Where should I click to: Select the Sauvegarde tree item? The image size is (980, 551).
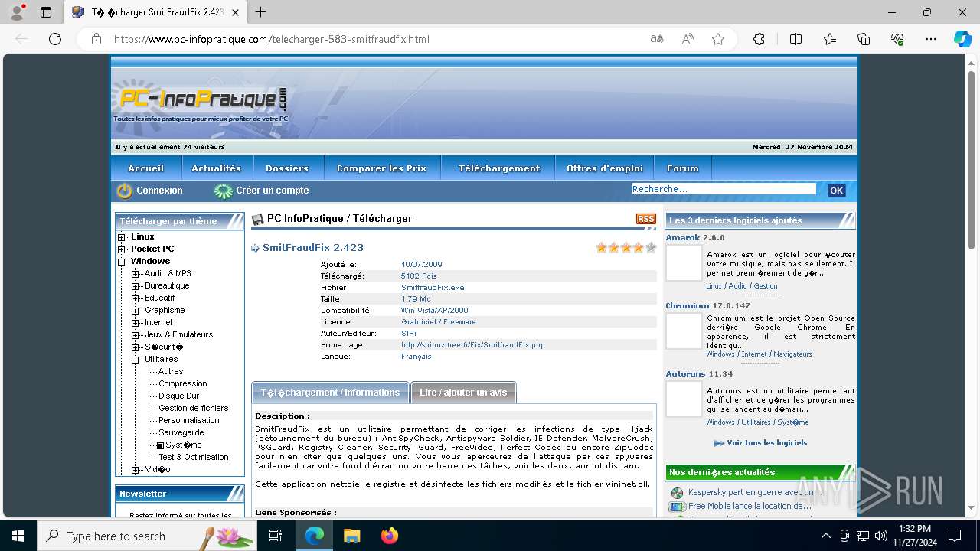(x=181, y=433)
